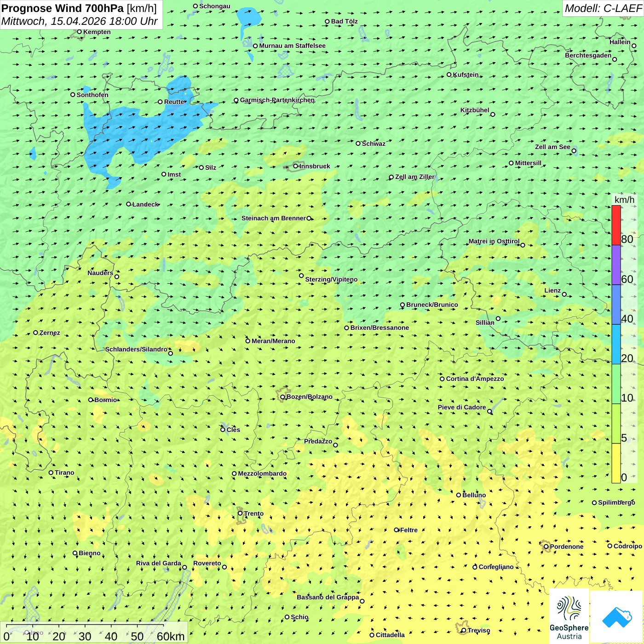Click the 'Predazzo' label
Image resolution: width=644 pixels, height=644 pixels.
point(318,441)
